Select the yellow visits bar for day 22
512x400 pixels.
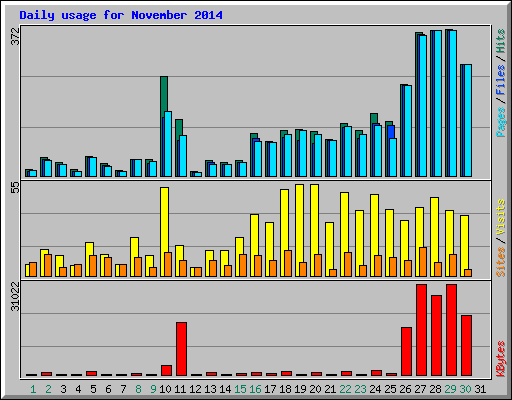pyautogui.click(x=344, y=222)
